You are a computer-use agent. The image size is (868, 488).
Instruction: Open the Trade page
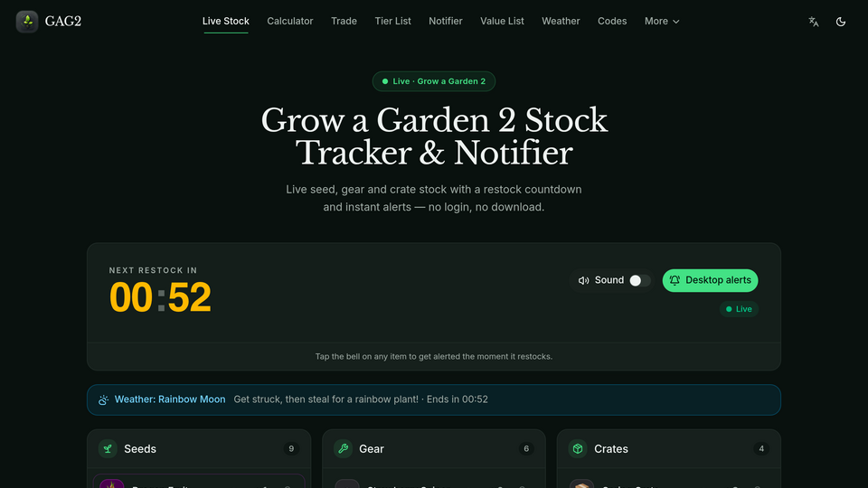point(344,21)
